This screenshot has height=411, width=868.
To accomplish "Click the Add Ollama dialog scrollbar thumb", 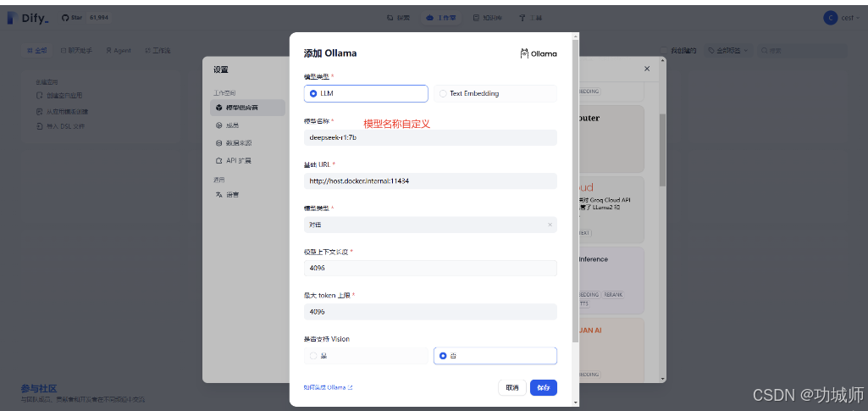I will coord(576,192).
